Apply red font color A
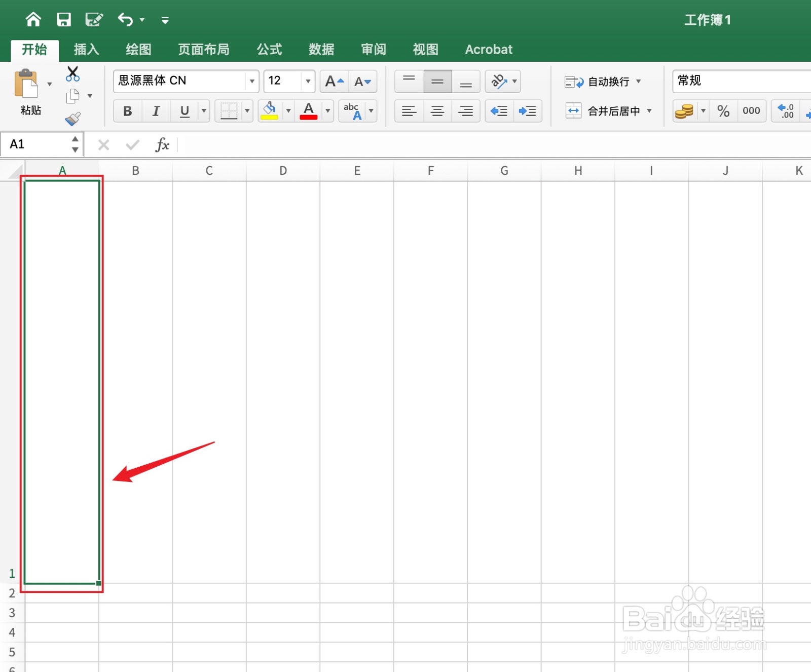 tap(309, 111)
